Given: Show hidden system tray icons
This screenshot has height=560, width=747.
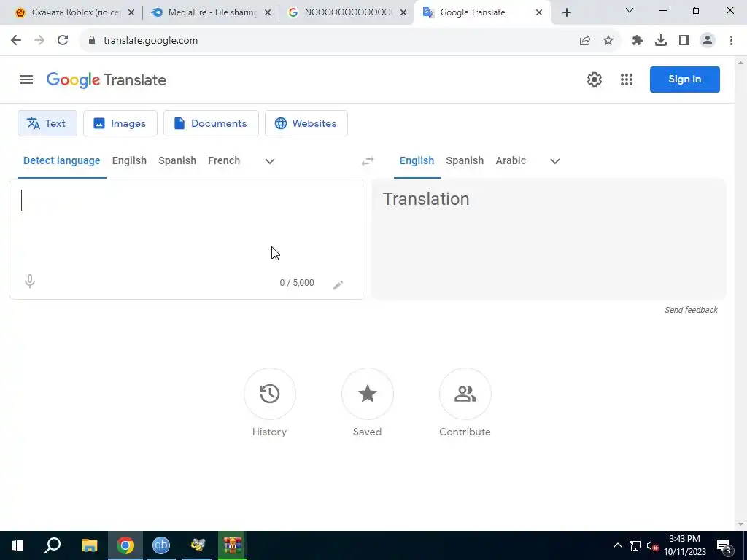Looking at the screenshot, I should [x=617, y=545].
